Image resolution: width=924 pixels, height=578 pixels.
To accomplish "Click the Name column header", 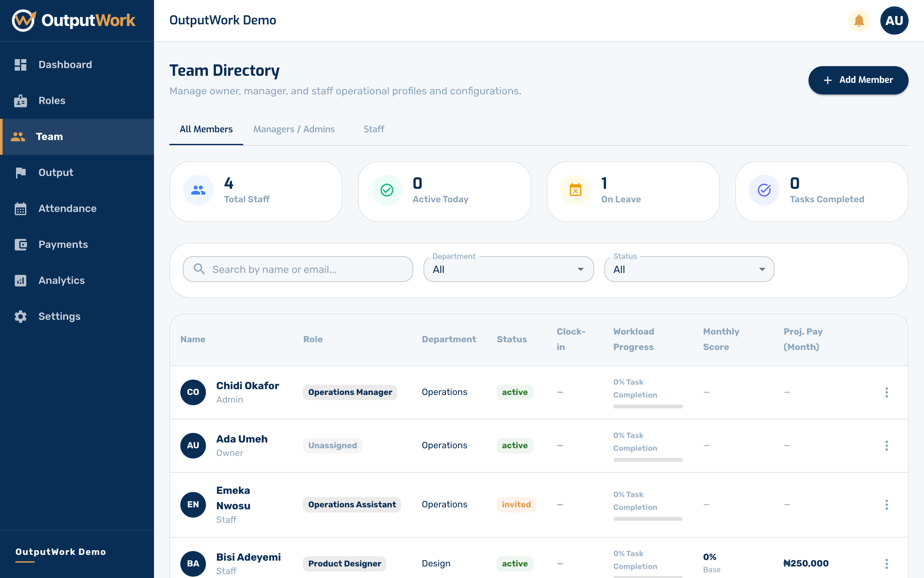I will (x=193, y=339).
